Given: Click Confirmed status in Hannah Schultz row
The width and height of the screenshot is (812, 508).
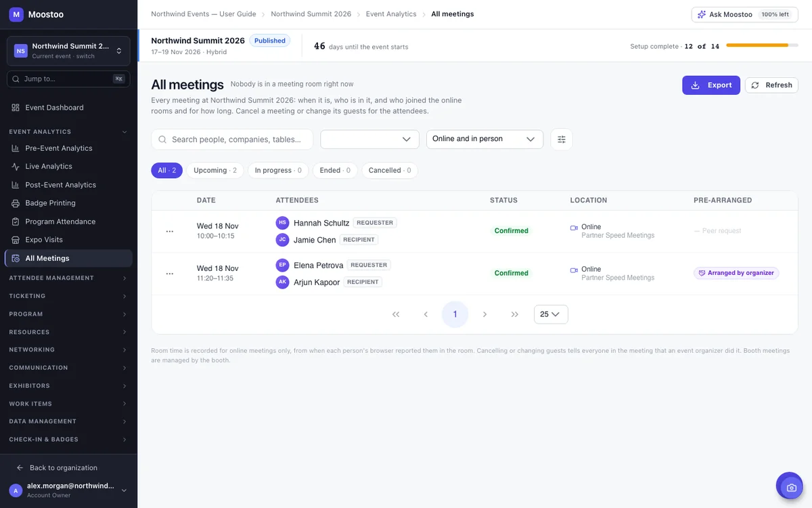Looking at the screenshot, I should [x=511, y=231].
